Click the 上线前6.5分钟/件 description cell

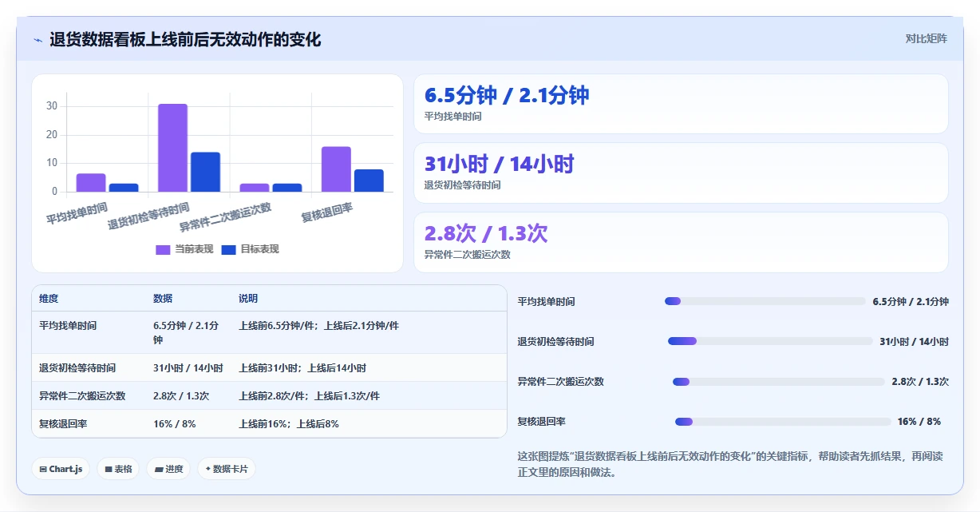click(x=318, y=326)
